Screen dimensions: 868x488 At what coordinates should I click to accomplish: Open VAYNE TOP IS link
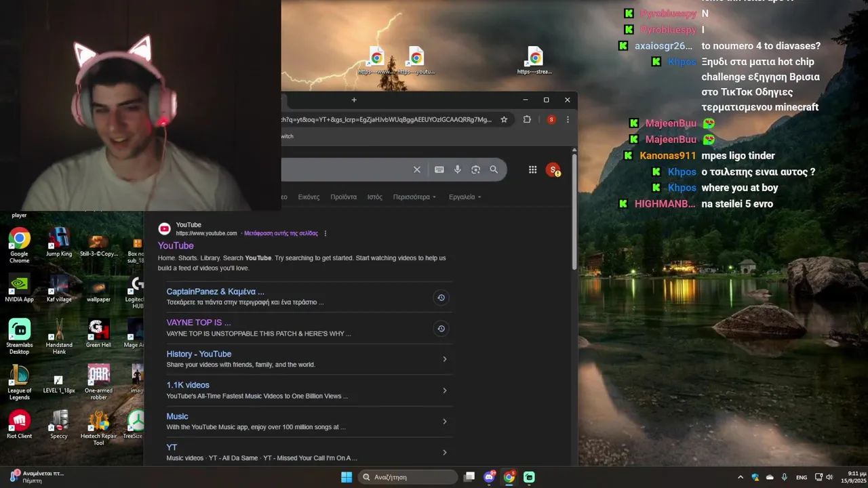click(199, 323)
